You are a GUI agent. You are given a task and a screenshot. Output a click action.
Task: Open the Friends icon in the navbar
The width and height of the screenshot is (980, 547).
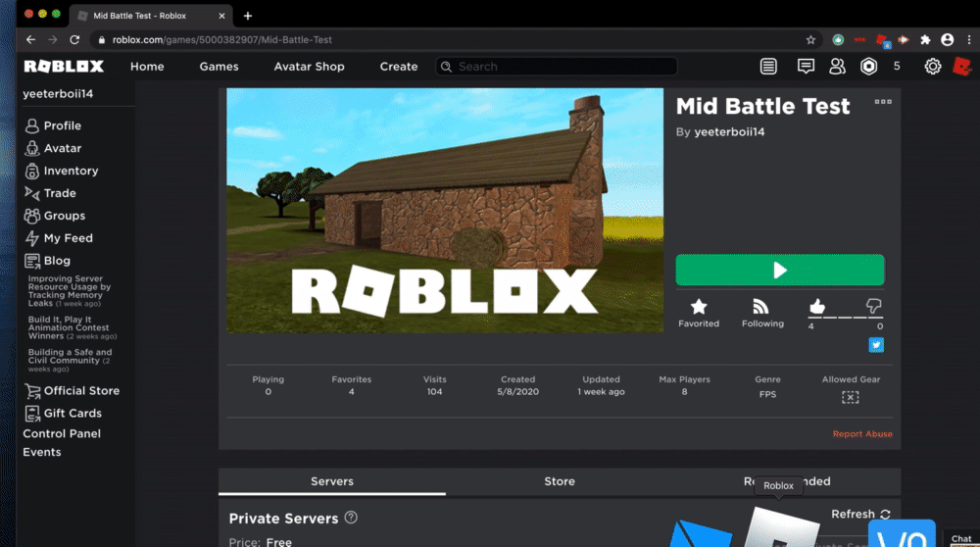pos(837,67)
